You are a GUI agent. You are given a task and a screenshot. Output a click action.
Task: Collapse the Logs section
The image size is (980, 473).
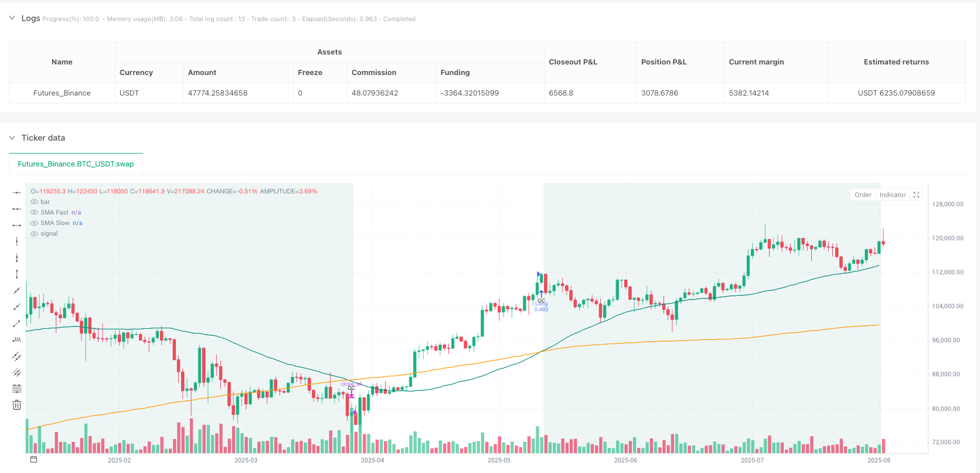[x=12, y=18]
